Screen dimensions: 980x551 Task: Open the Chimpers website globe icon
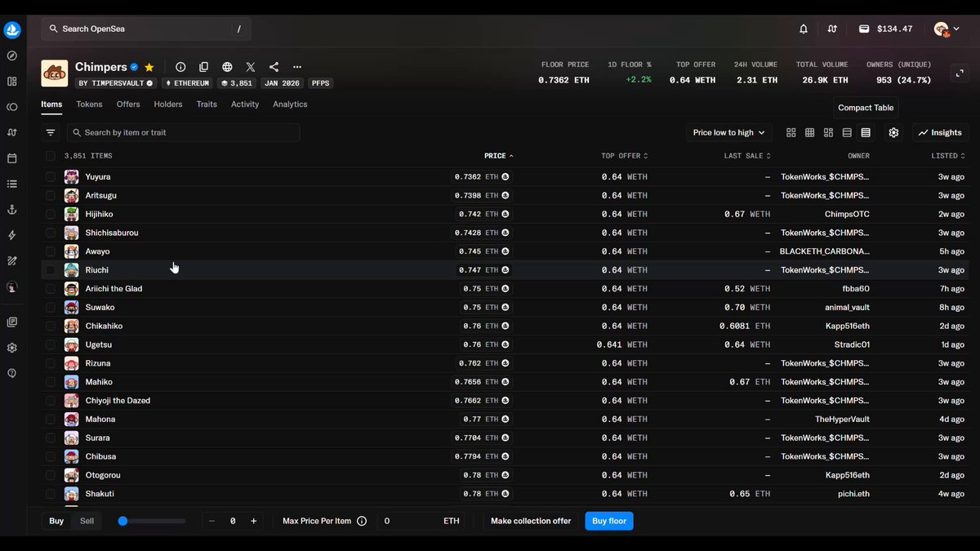click(227, 67)
